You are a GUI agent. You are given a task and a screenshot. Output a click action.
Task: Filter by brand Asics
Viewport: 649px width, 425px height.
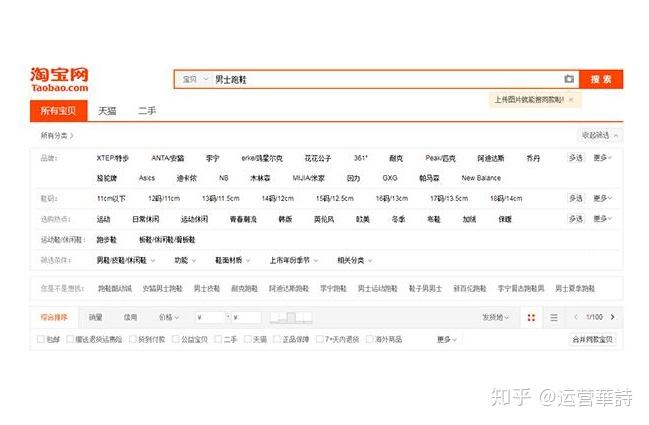(x=147, y=178)
